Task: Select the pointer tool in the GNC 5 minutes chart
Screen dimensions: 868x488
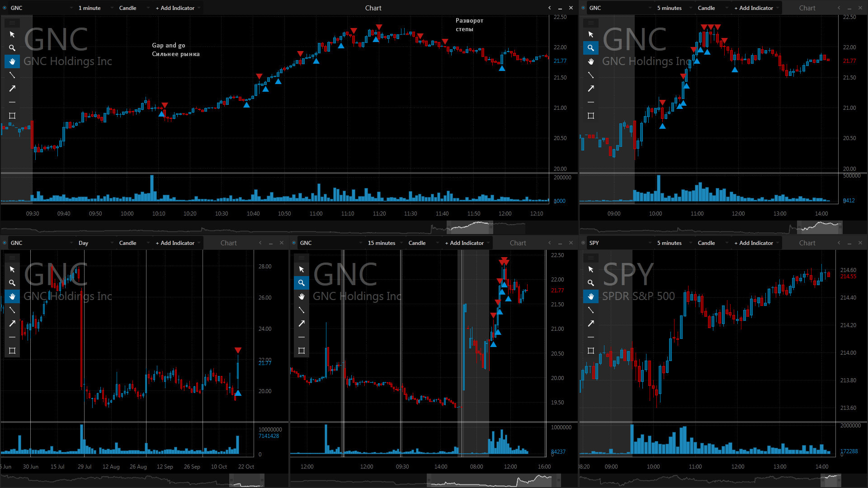Action: [x=591, y=34]
